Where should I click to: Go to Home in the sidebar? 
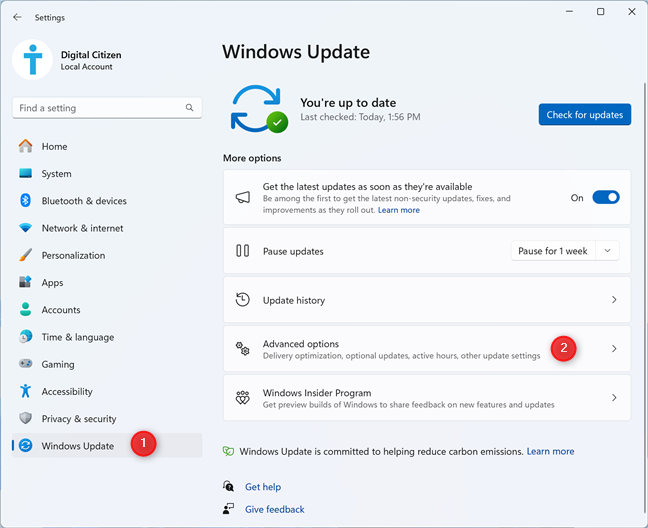pyautogui.click(x=107, y=146)
